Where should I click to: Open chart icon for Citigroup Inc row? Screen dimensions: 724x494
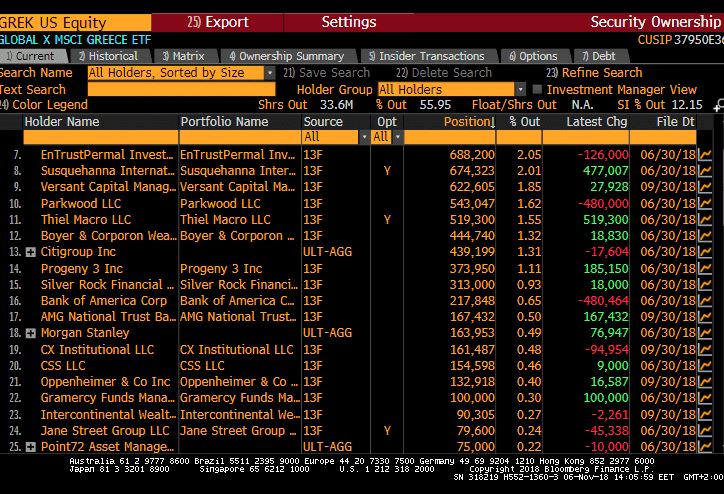pyautogui.click(x=705, y=252)
